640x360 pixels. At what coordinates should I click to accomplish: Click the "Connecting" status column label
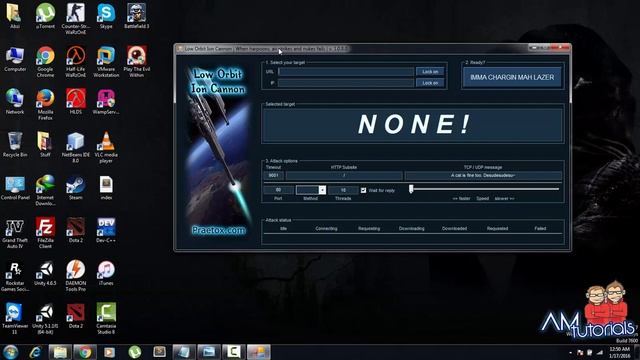coord(327,229)
